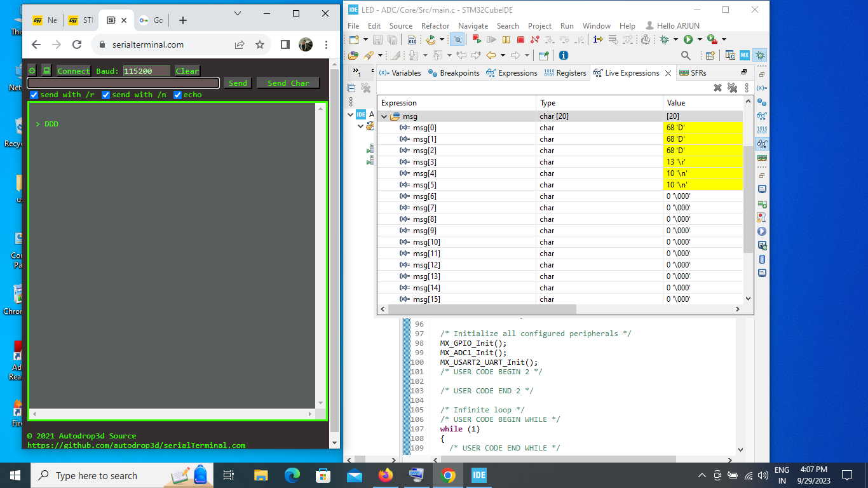868x488 pixels.
Task: Click the Terminate debug session icon
Action: tap(520, 39)
